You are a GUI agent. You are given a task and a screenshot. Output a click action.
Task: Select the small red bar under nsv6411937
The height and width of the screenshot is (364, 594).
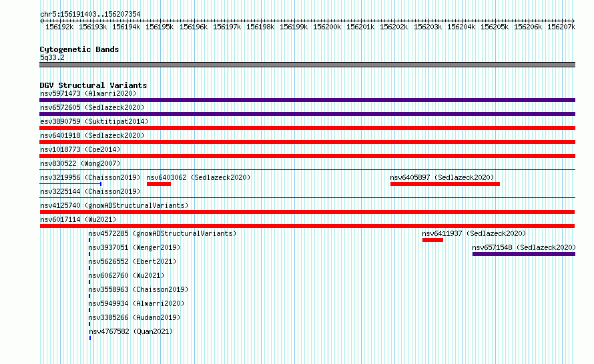tap(432, 240)
